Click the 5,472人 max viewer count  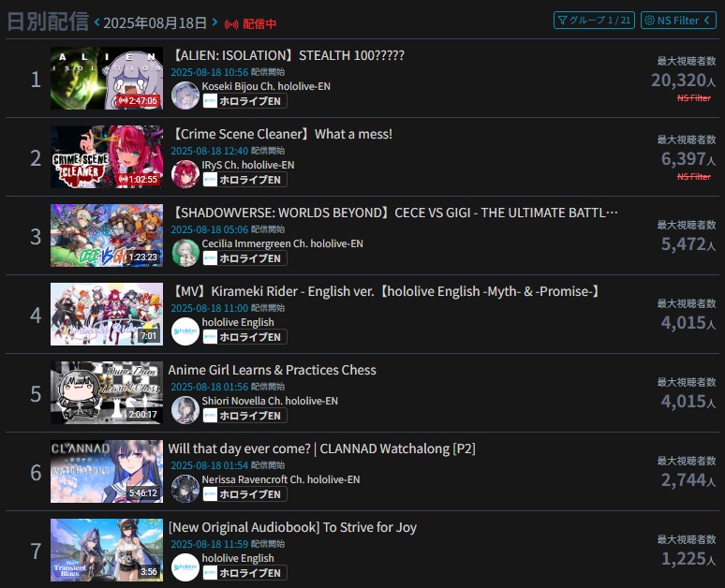[688, 244]
